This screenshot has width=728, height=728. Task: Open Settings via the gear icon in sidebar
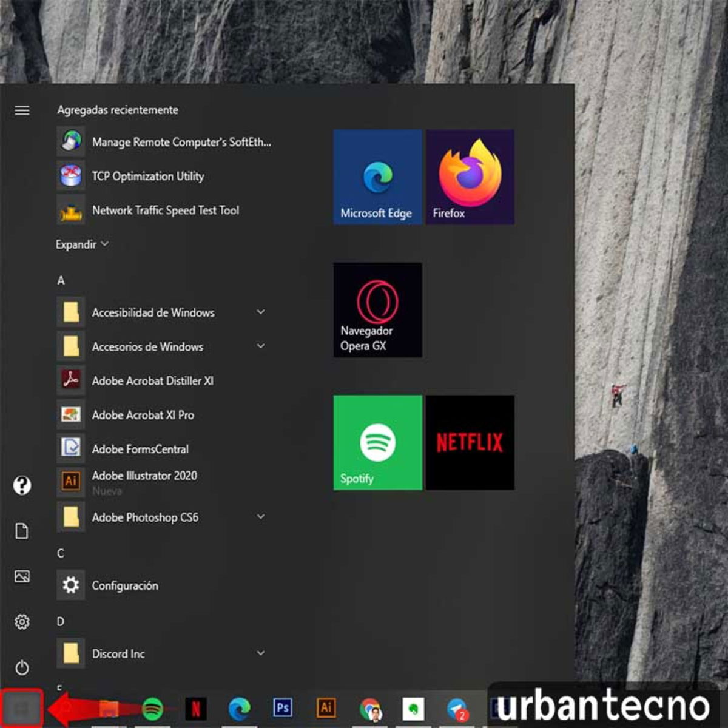point(22,621)
